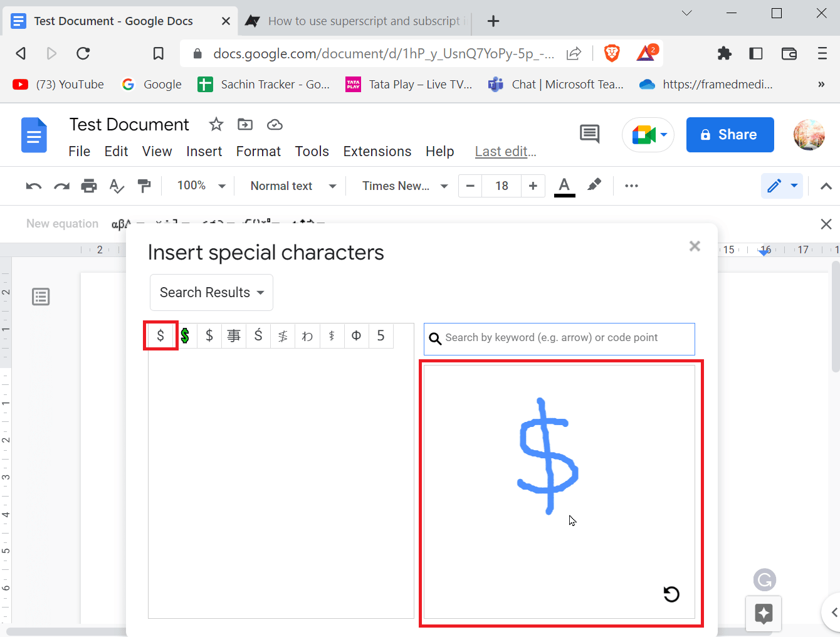Select the green heavy dollar sign character
Image resolution: width=840 pixels, height=637 pixels.
pyautogui.click(x=185, y=335)
